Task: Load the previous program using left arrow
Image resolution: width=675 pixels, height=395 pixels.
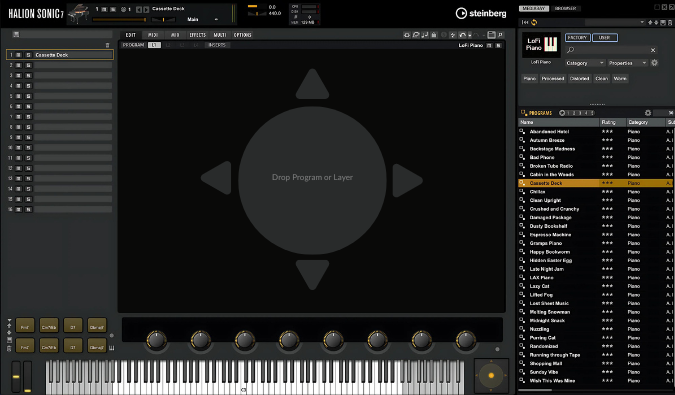Action: coord(139,9)
